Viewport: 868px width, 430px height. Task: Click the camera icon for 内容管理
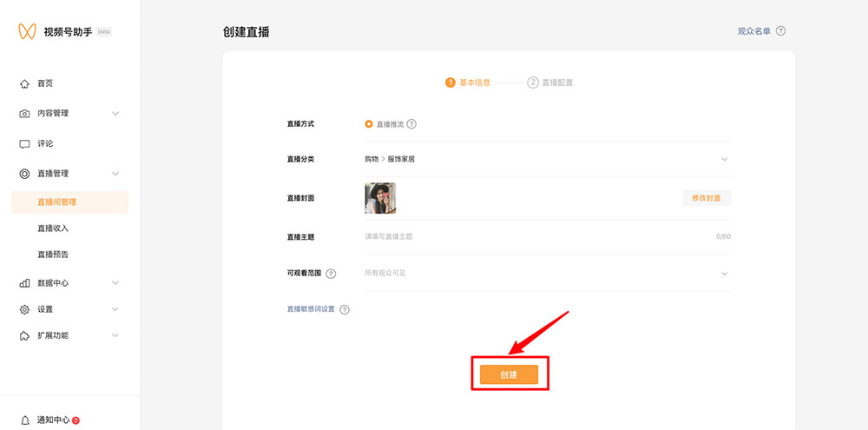tap(24, 114)
